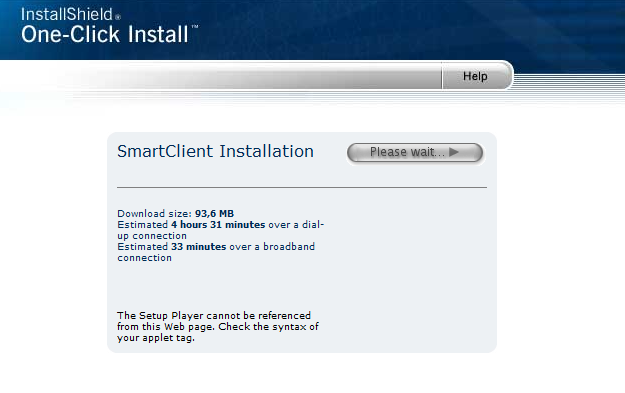Viewport: 625px width, 393px height.
Task: Click the InstallShield One-Click Install logo
Action: coord(110,26)
